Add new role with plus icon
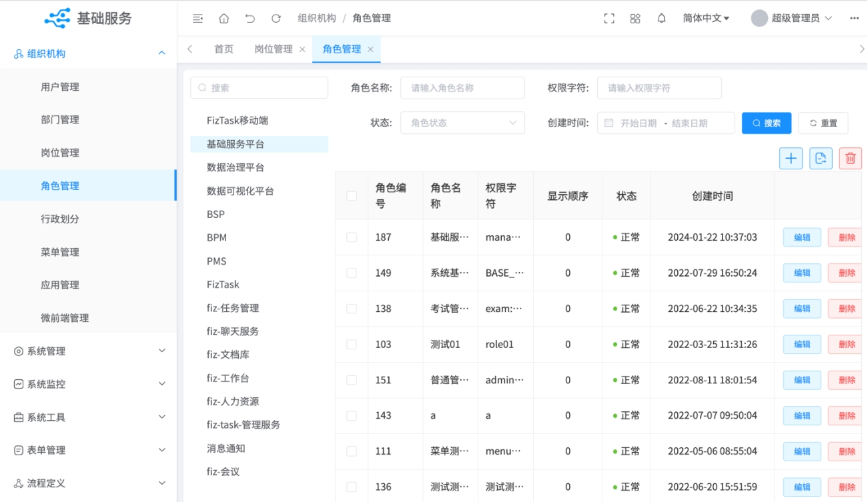The width and height of the screenshot is (868, 502). coord(791,158)
